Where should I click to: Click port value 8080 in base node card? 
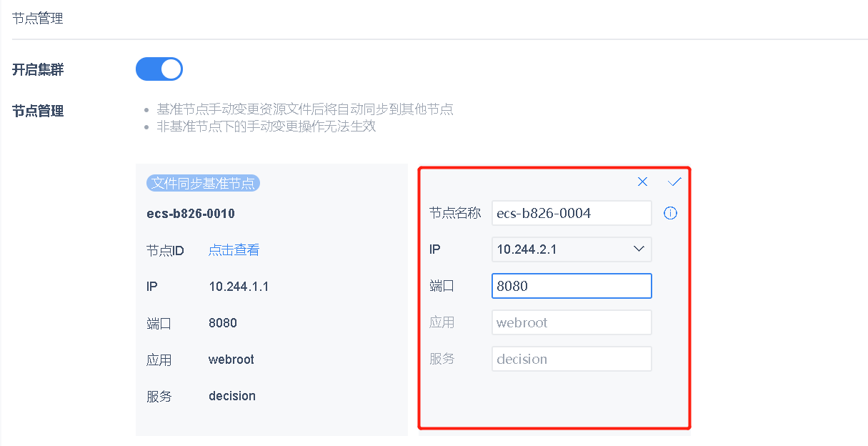pos(223,323)
